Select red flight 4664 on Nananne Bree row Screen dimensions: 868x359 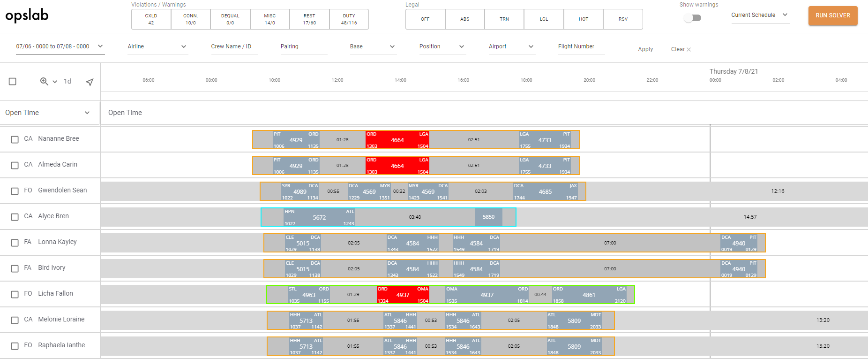click(397, 140)
